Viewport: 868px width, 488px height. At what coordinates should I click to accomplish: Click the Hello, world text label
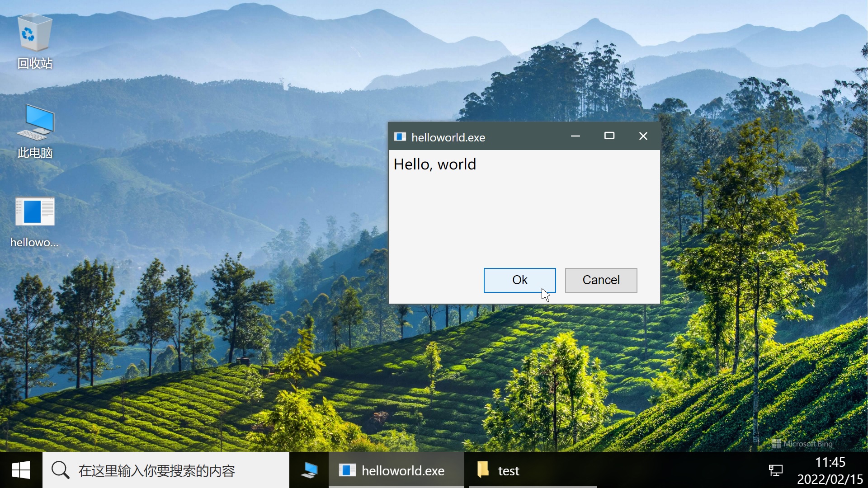[x=434, y=164]
